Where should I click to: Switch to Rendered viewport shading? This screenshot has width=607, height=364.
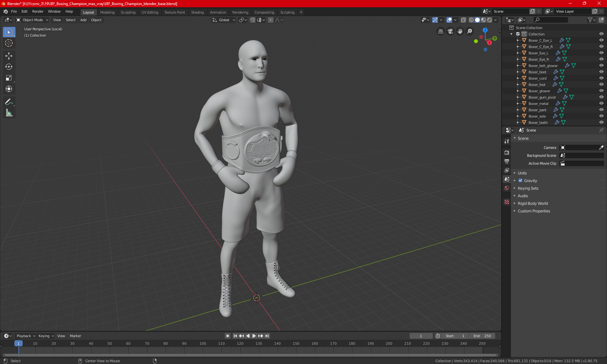(489, 20)
